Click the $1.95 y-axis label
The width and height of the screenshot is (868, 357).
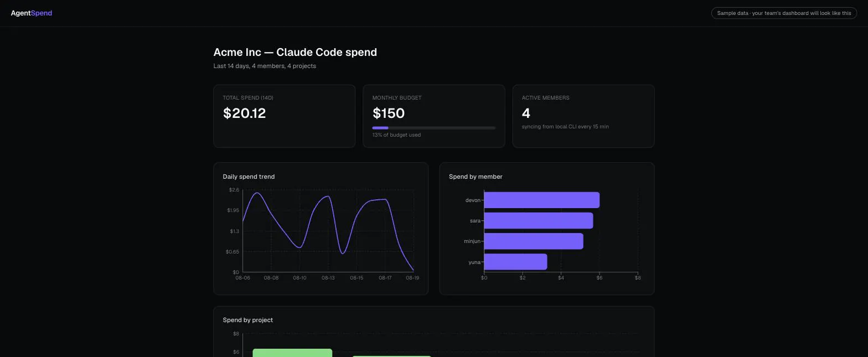coord(233,210)
